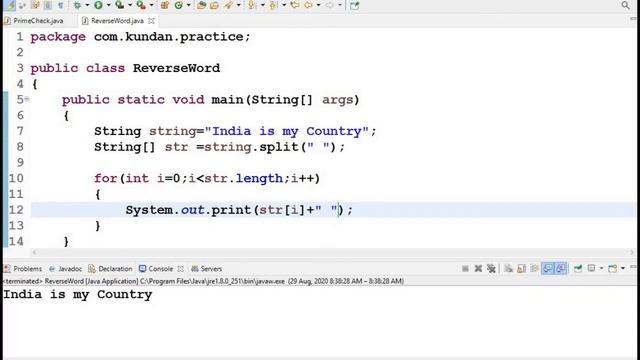Click the New Java Class icon

point(178,5)
